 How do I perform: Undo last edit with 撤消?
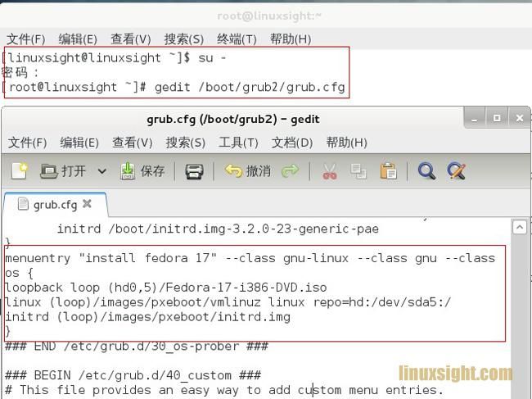click(248, 170)
